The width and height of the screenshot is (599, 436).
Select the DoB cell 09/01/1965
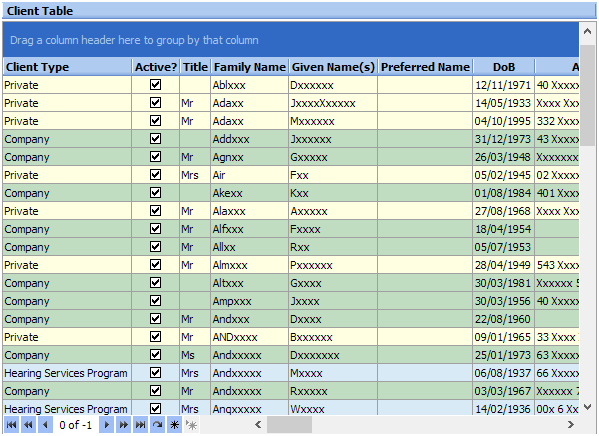click(x=503, y=337)
